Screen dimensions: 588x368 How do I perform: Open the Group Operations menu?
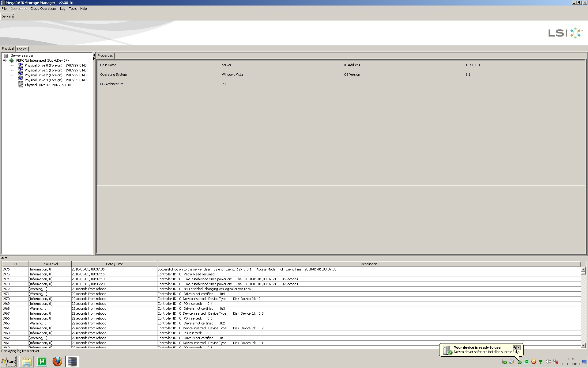point(43,9)
